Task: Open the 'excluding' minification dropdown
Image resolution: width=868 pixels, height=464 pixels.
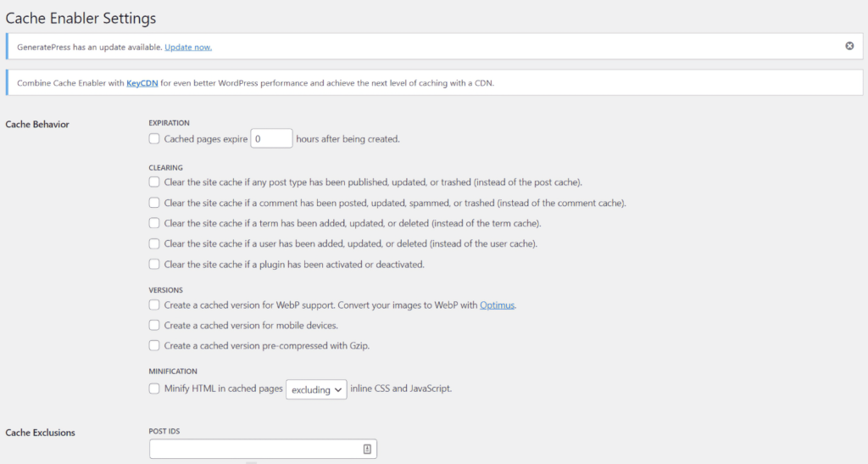Action: point(316,389)
